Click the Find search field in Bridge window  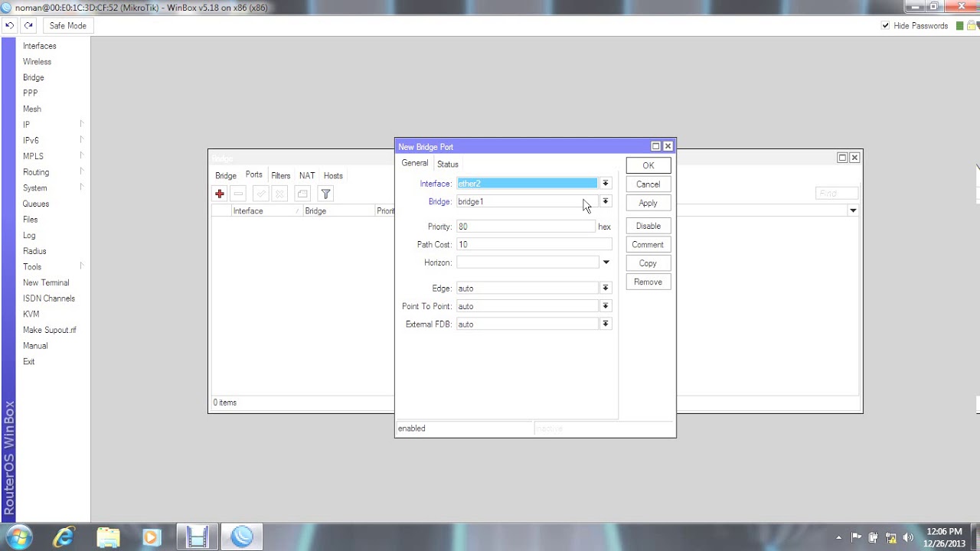(836, 194)
